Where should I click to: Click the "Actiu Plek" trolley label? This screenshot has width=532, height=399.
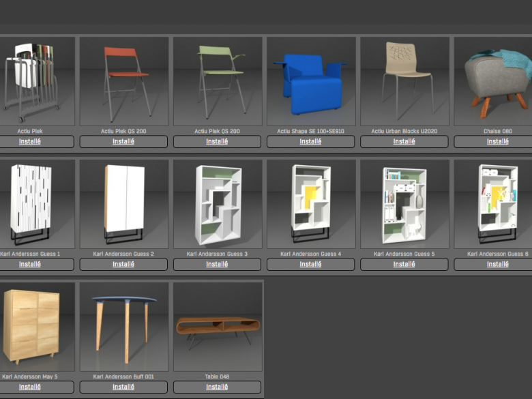pyautogui.click(x=30, y=131)
